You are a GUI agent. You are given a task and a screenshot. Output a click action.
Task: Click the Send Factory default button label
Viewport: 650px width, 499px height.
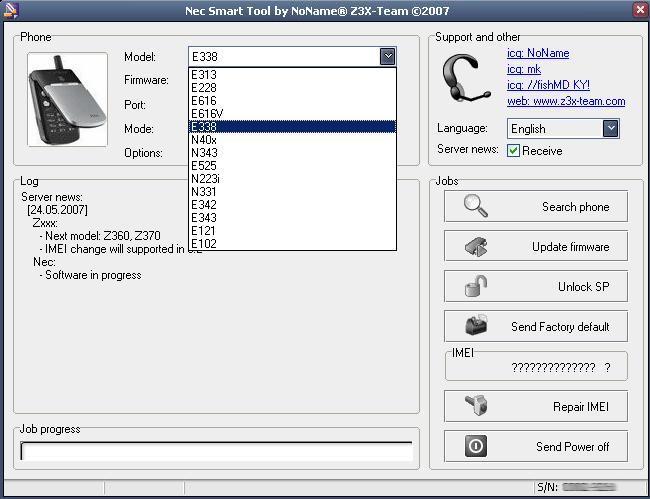(560, 327)
